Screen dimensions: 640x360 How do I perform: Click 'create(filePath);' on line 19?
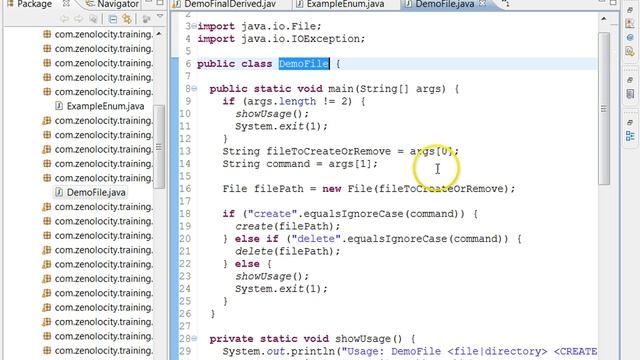pos(287,227)
